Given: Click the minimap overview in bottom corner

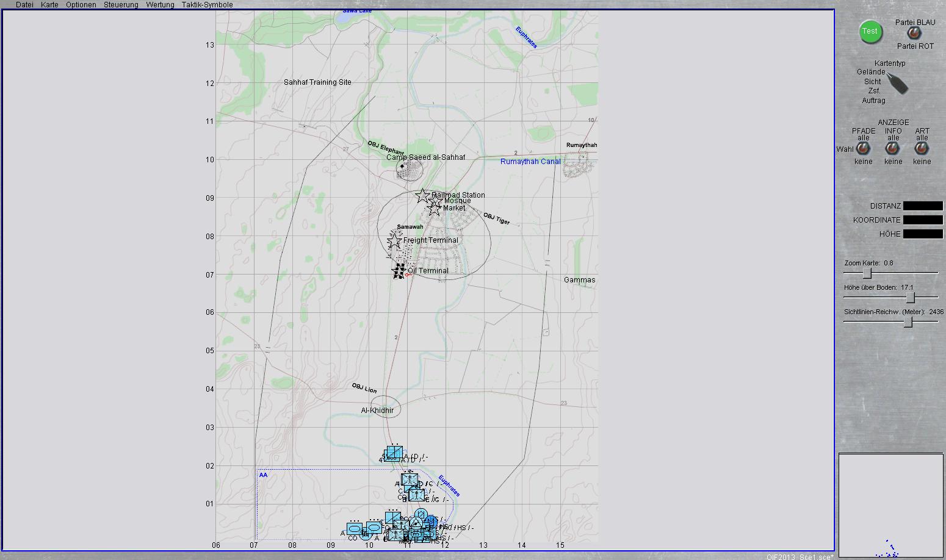Looking at the screenshot, I should [x=891, y=505].
